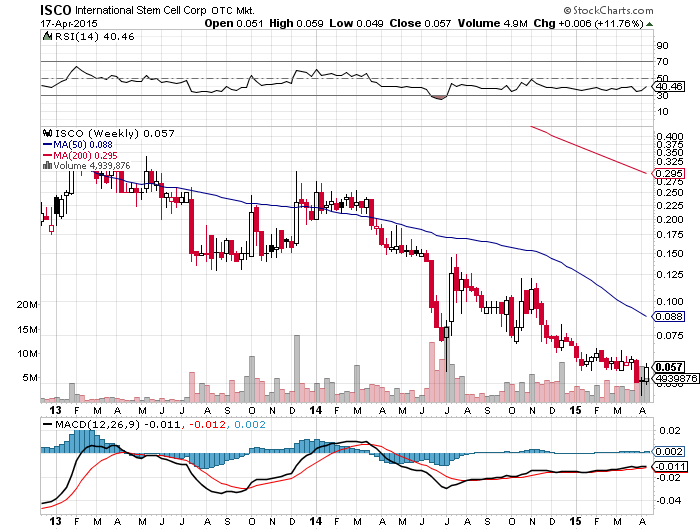The height and width of the screenshot is (530, 700).
Task: Click the 90 level on the RSI axis
Action: [662, 46]
